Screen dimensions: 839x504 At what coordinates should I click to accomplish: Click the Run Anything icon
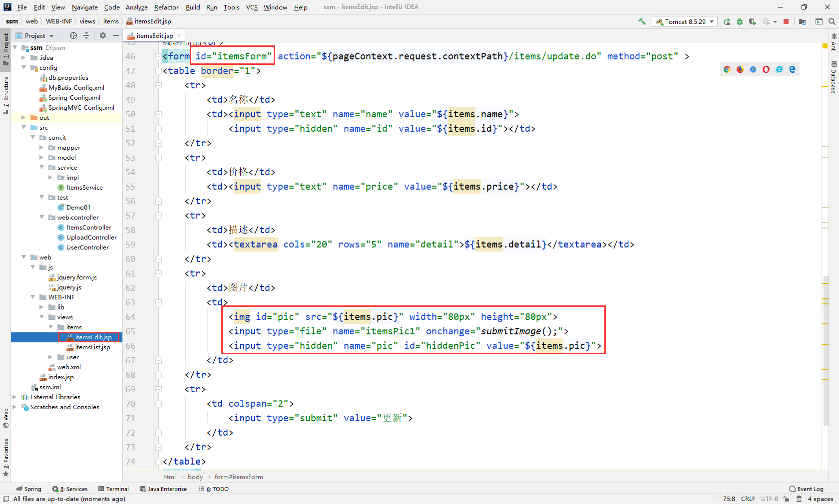coord(819,21)
